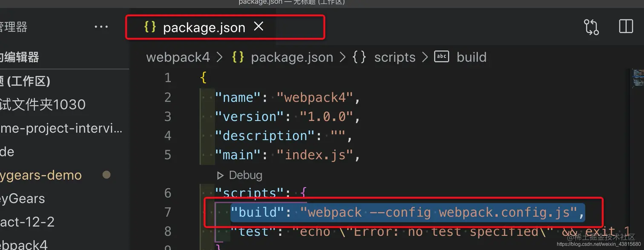The image size is (644, 250).
Task: Click line number 1 in the gutter
Action: coord(167,78)
